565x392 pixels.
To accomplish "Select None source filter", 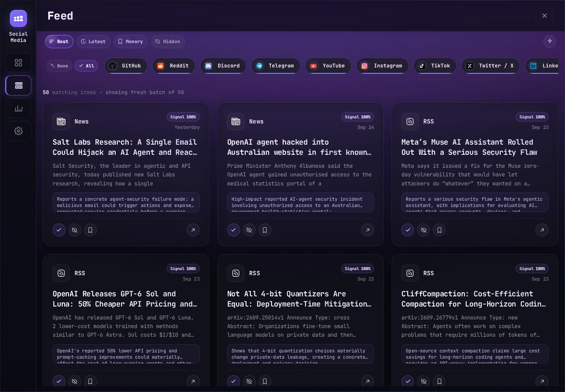I will coord(59,66).
